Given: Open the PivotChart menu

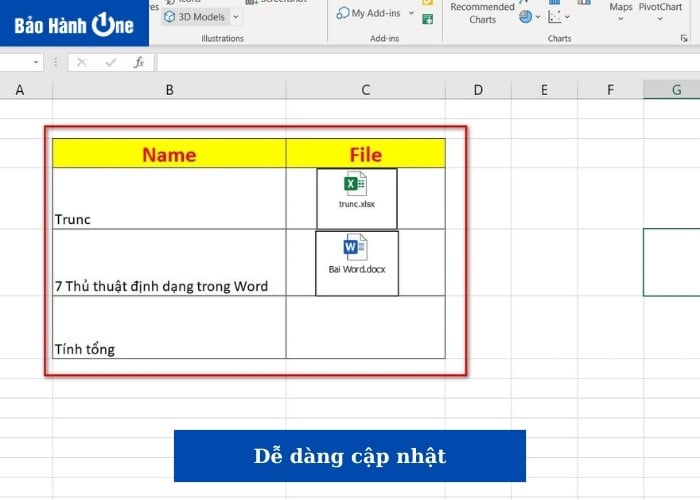Looking at the screenshot, I should pos(660,12).
